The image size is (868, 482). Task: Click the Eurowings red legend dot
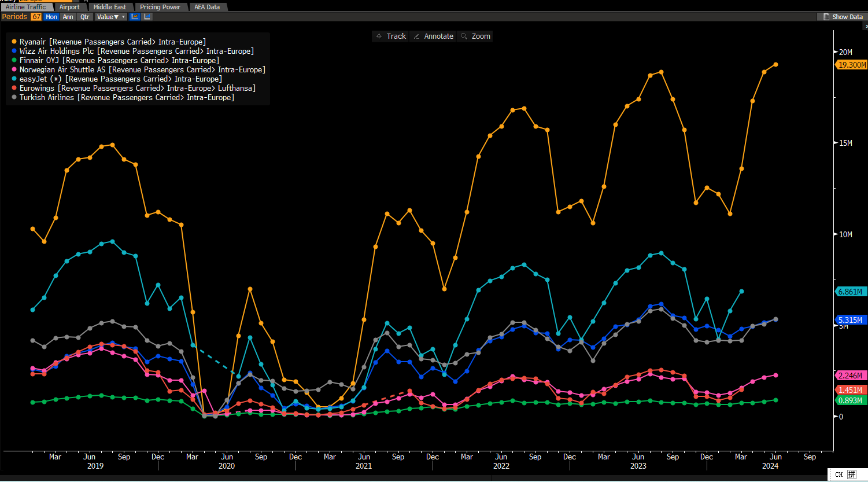[x=14, y=88]
